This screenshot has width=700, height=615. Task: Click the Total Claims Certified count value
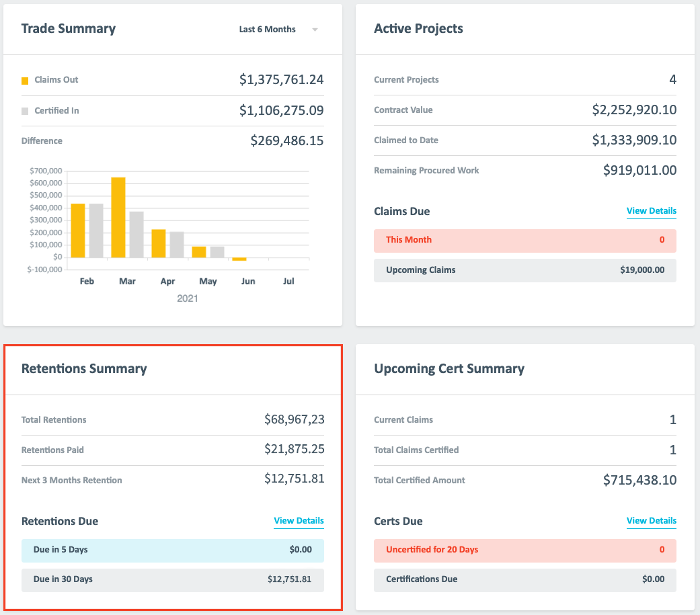(x=673, y=450)
